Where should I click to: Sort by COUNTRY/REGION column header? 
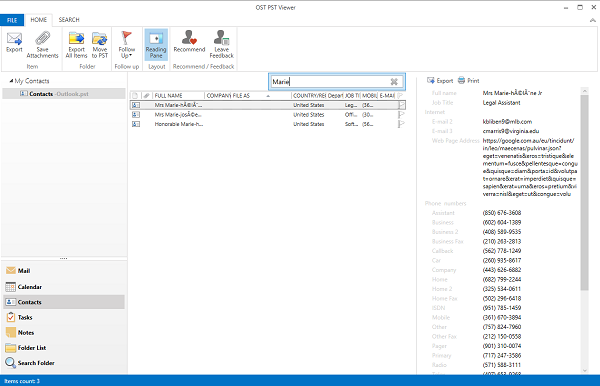[309, 96]
